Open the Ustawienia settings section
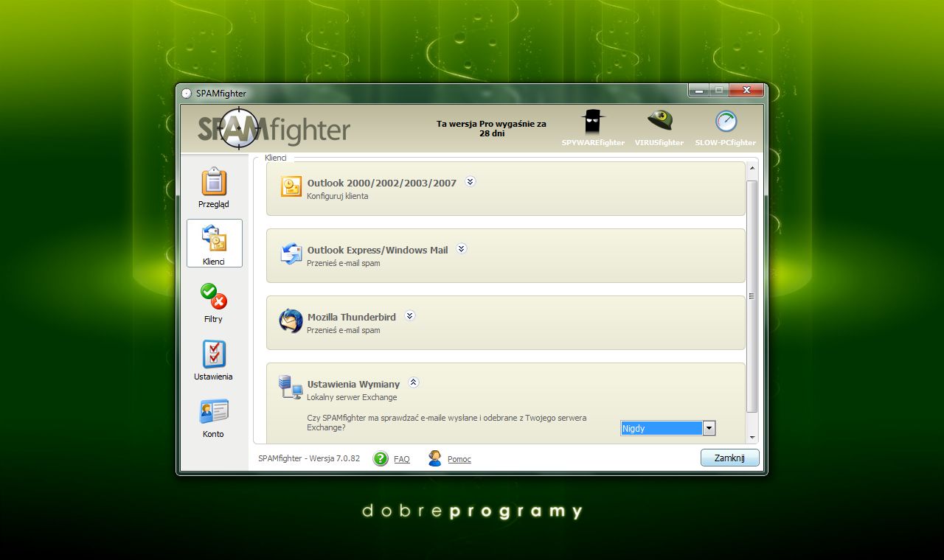This screenshot has width=944, height=560. click(x=214, y=360)
